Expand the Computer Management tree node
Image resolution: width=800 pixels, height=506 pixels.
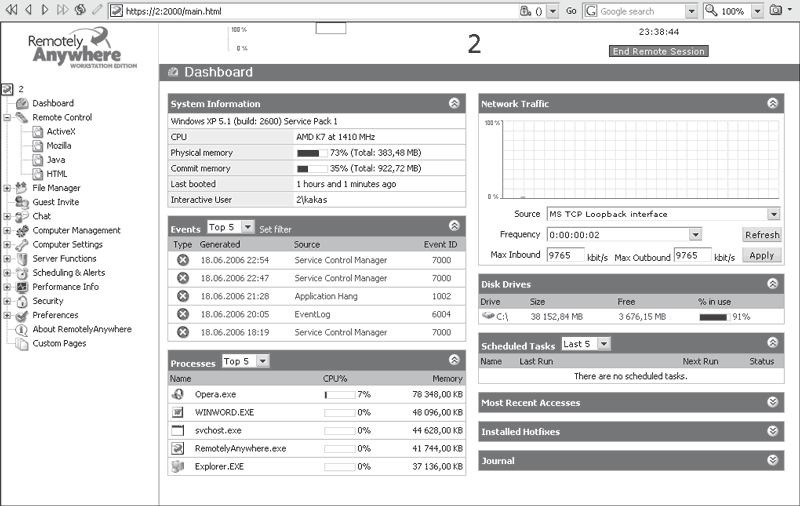pyautogui.click(x=8, y=231)
